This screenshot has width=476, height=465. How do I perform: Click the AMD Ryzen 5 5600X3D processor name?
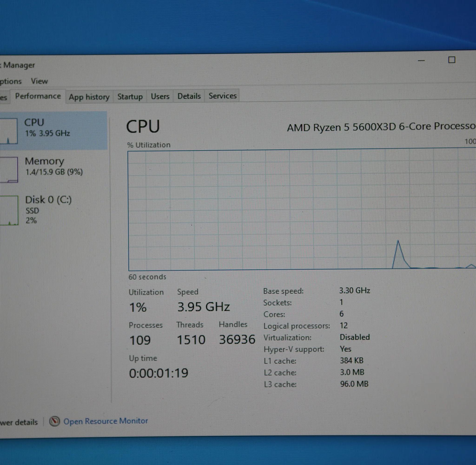point(381,127)
